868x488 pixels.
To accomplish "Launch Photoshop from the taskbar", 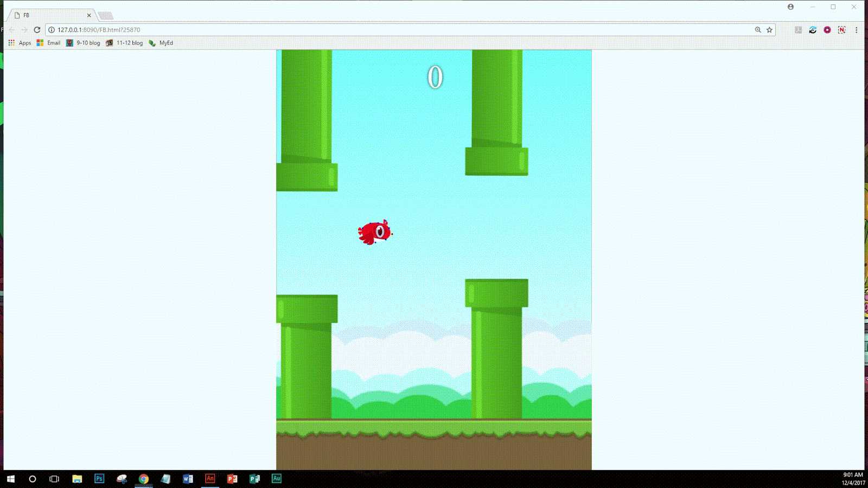I will 99,479.
